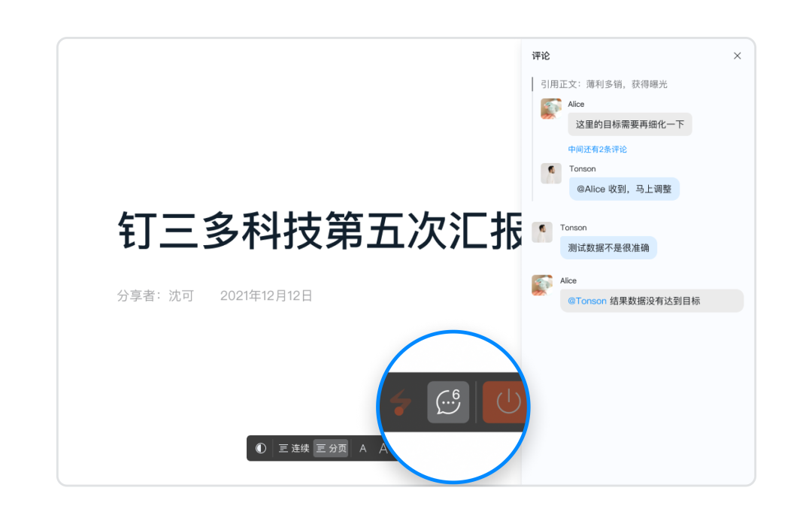Viewport: 812px width, 524px height.
Task: Open comments bubble showing 6
Action: click(x=448, y=402)
